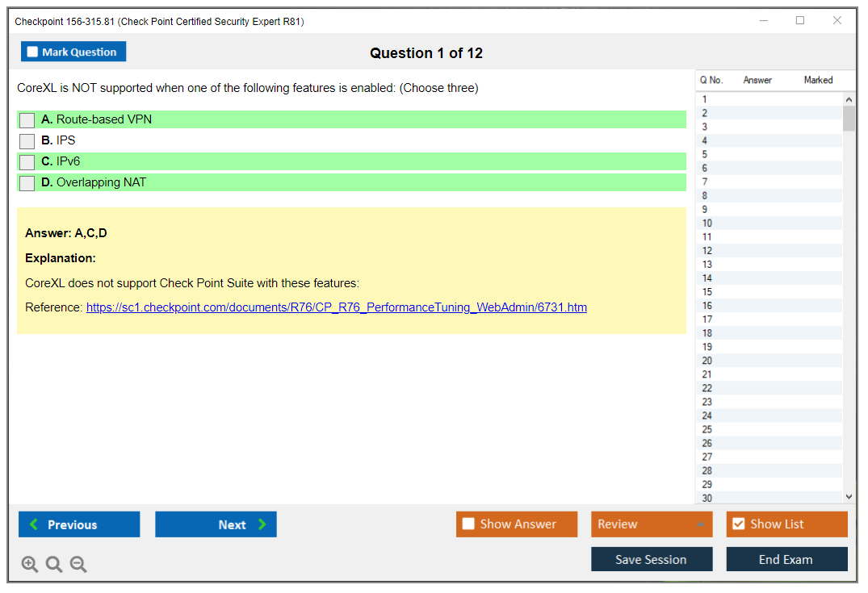The image size is (868, 593).
Task: Click the zoom out magnifier icon
Action: (78, 565)
